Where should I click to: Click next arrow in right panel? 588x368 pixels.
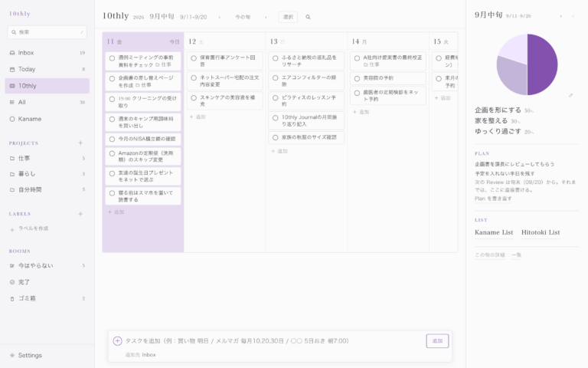pos(573,16)
